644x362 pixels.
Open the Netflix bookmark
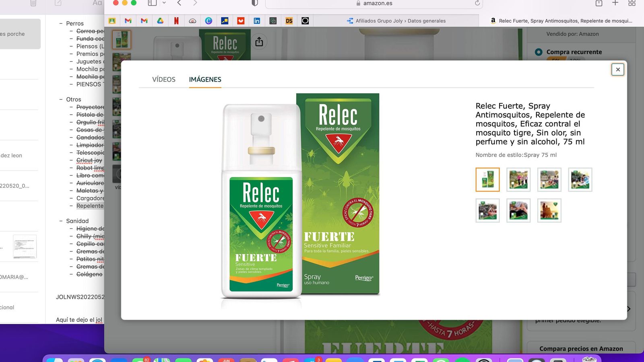pos(176,21)
